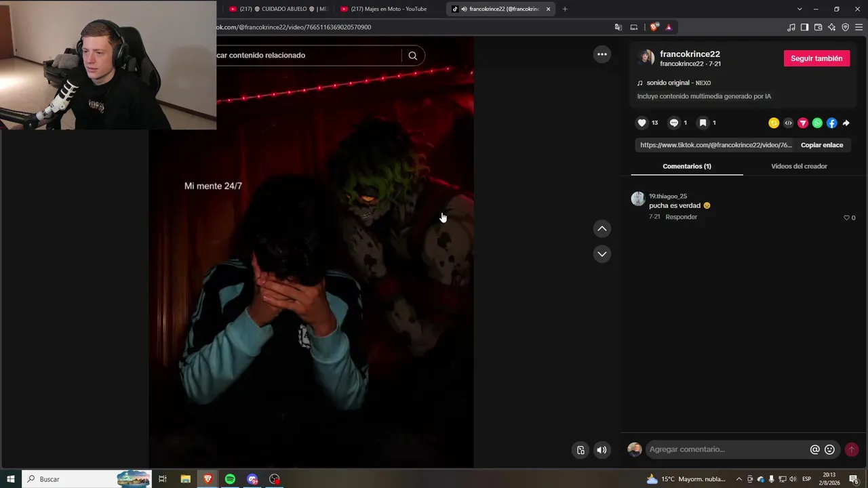Open the media controls music note icon
The width and height of the screenshot is (868, 488).
click(x=791, y=27)
